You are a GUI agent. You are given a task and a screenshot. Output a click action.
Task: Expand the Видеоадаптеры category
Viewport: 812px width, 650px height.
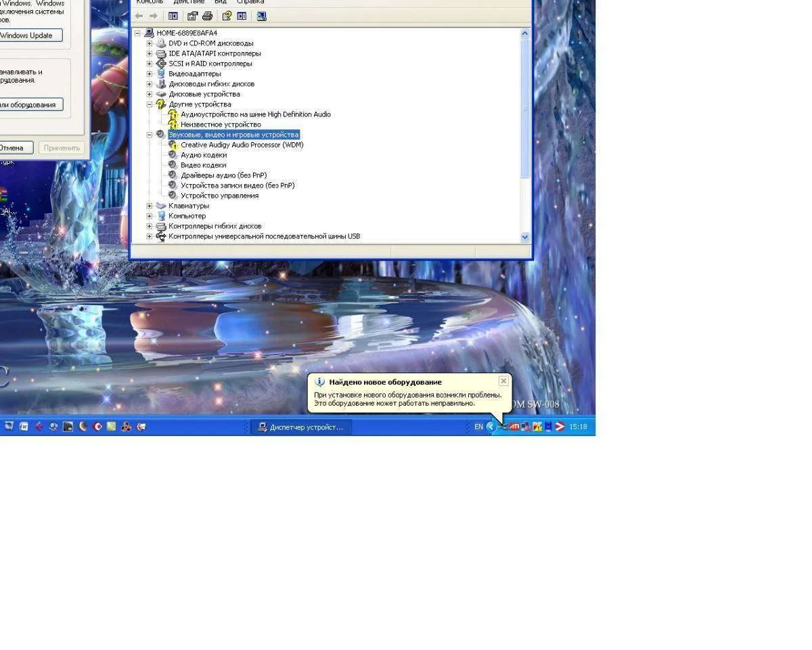[x=150, y=74]
